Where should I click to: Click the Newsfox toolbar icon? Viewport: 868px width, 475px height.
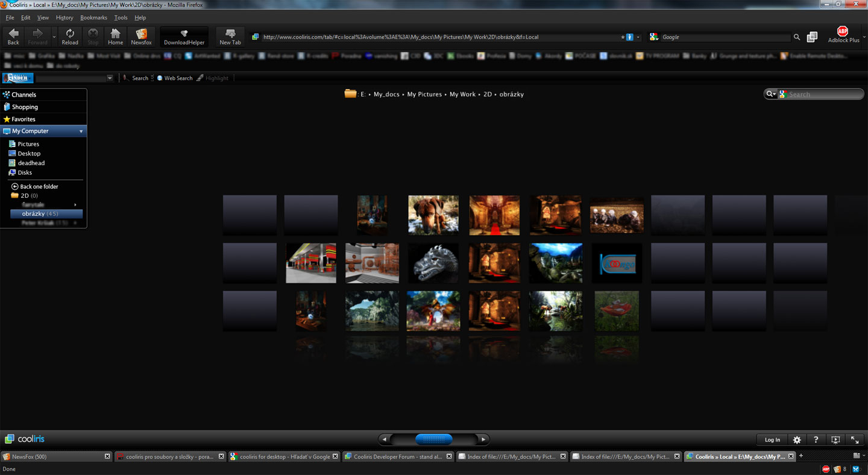141,37
